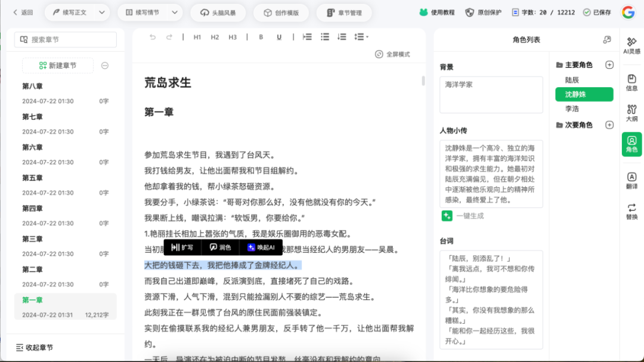
Task: Toggle underline formatting U
Action: [279, 37]
